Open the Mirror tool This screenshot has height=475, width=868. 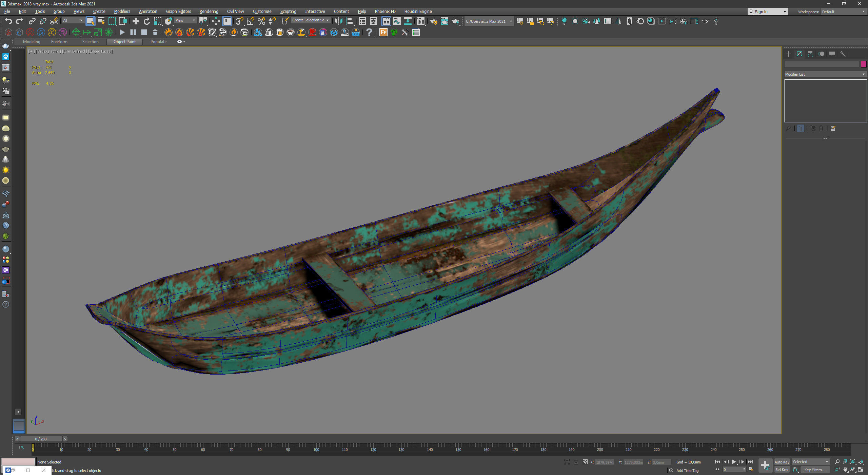tap(338, 21)
